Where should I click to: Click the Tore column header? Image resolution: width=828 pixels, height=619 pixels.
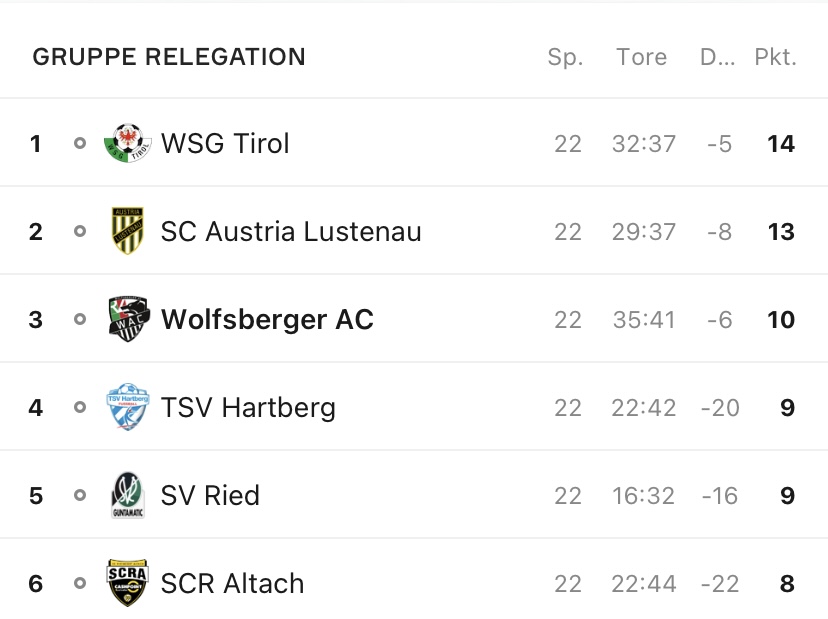642,57
